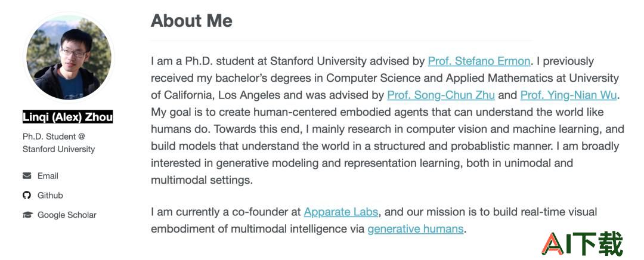Click the circular profile photo

(x=69, y=57)
